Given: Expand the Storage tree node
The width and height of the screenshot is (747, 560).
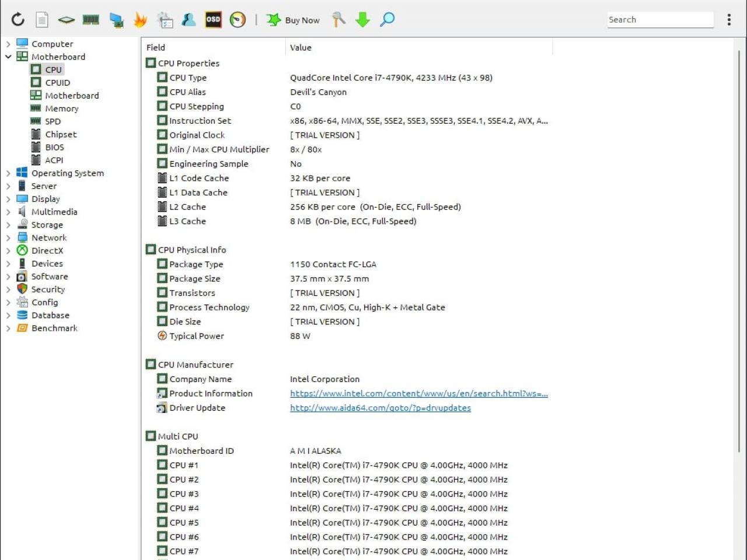Looking at the screenshot, I should [x=8, y=225].
